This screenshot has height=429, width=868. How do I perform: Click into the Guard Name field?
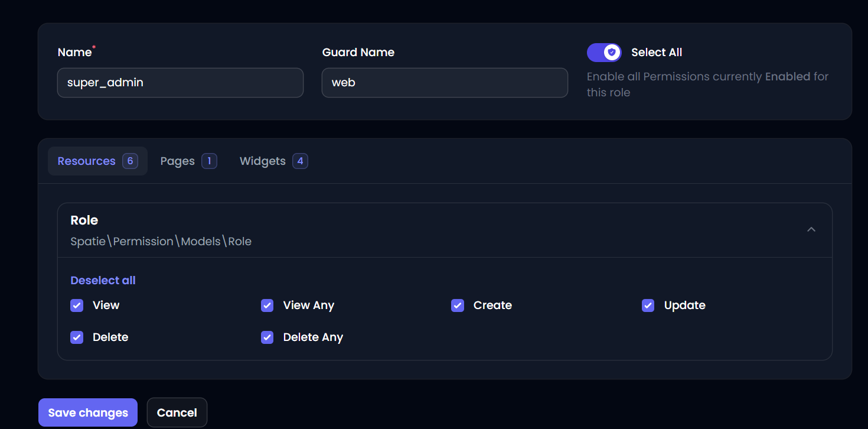click(x=445, y=83)
